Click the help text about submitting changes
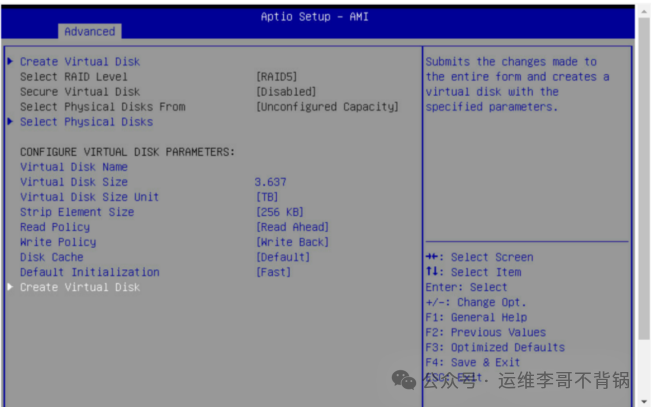 click(517, 84)
